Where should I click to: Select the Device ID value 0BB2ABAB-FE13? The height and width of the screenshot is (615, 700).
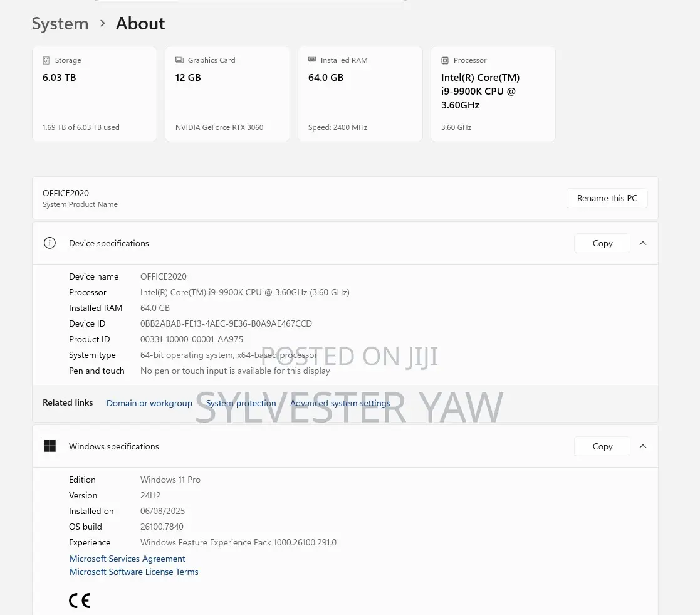tap(226, 324)
